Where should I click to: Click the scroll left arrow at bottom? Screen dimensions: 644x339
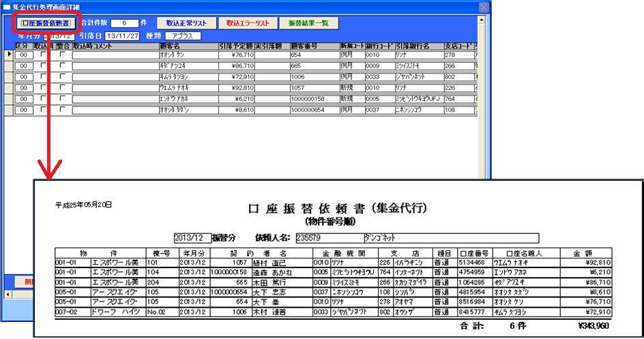click(8, 294)
